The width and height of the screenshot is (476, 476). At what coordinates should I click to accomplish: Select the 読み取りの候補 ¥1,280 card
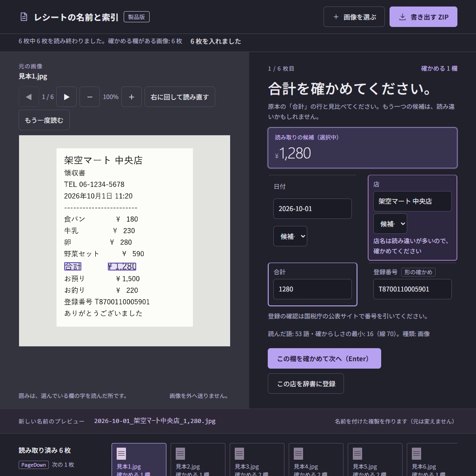pyautogui.click(x=363, y=148)
